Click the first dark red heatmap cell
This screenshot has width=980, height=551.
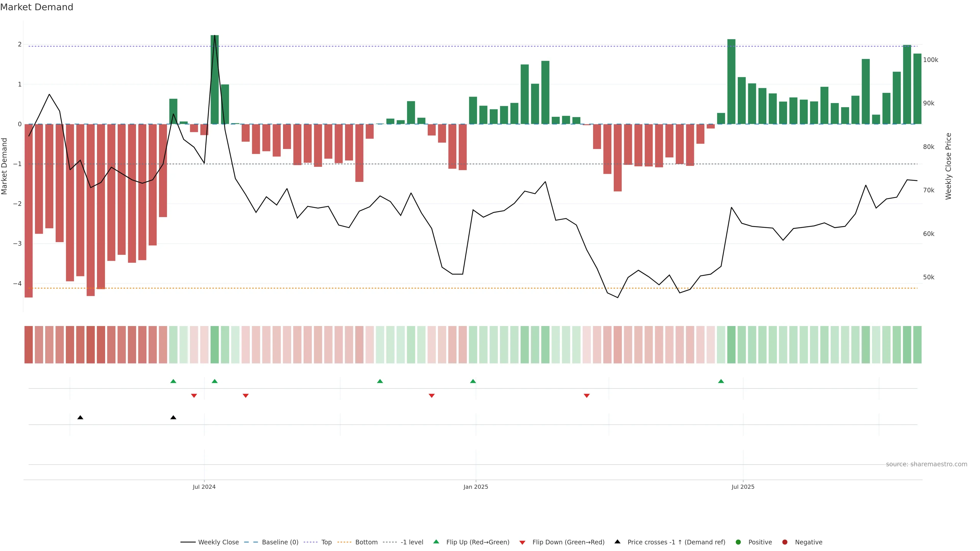click(x=29, y=345)
